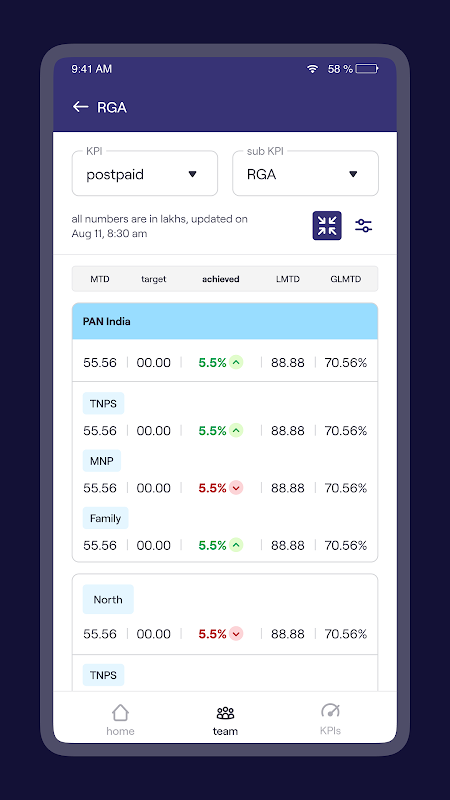The height and width of the screenshot is (800, 450).
Task: Tap the home icon in bottom bar
Action: (x=120, y=712)
